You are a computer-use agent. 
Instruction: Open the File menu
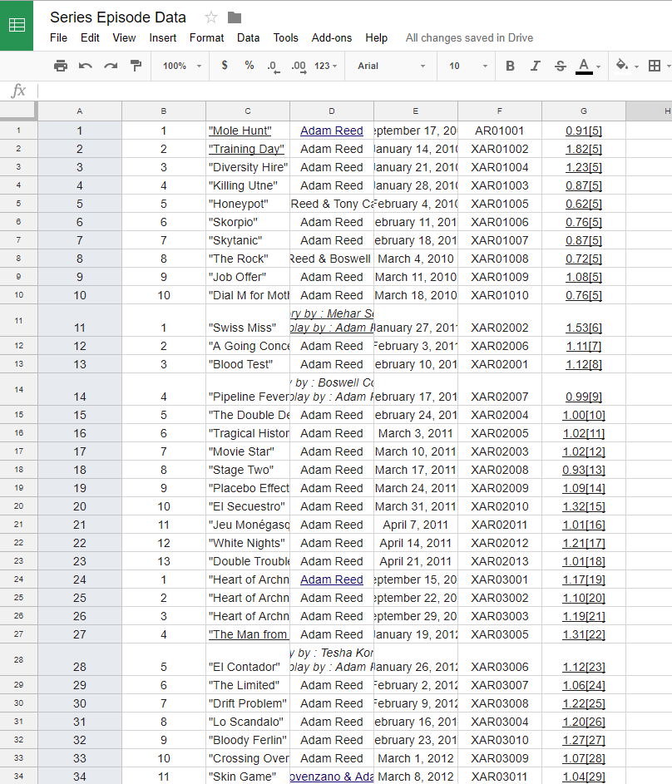point(58,38)
